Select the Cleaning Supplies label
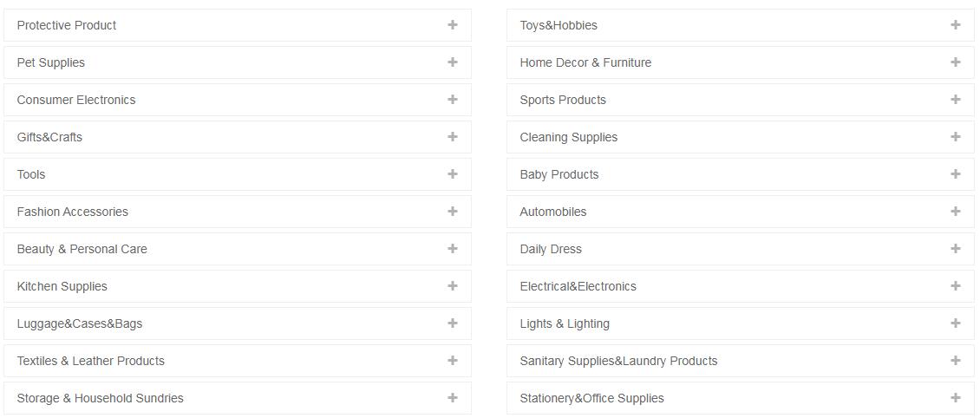Screen dimensions: 980x418 [x=568, y=137]
